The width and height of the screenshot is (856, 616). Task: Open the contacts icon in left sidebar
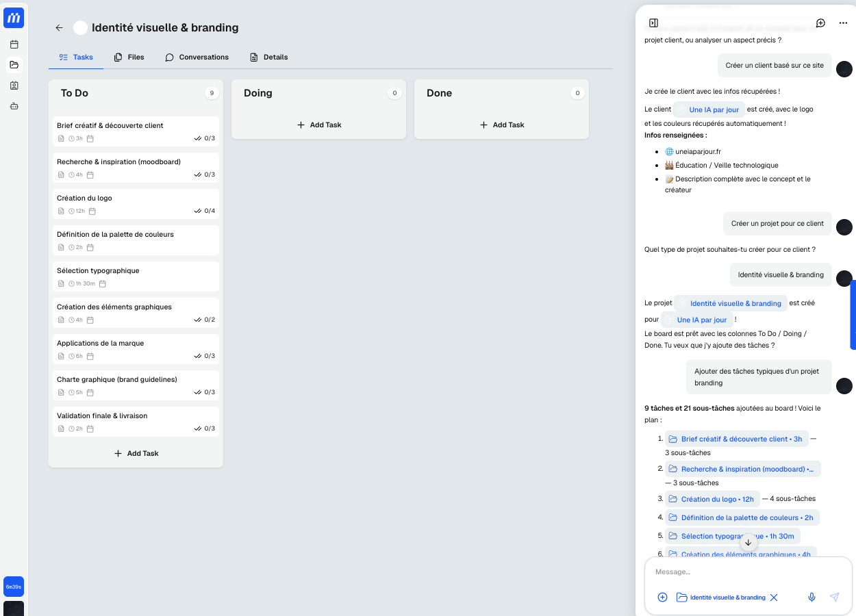click(x=14, y=86)
